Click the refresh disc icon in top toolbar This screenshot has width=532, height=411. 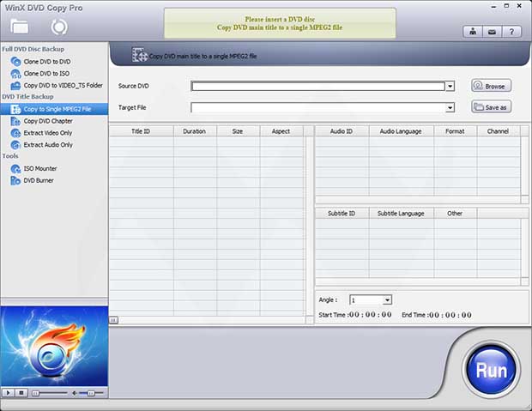tap(59, 27)
